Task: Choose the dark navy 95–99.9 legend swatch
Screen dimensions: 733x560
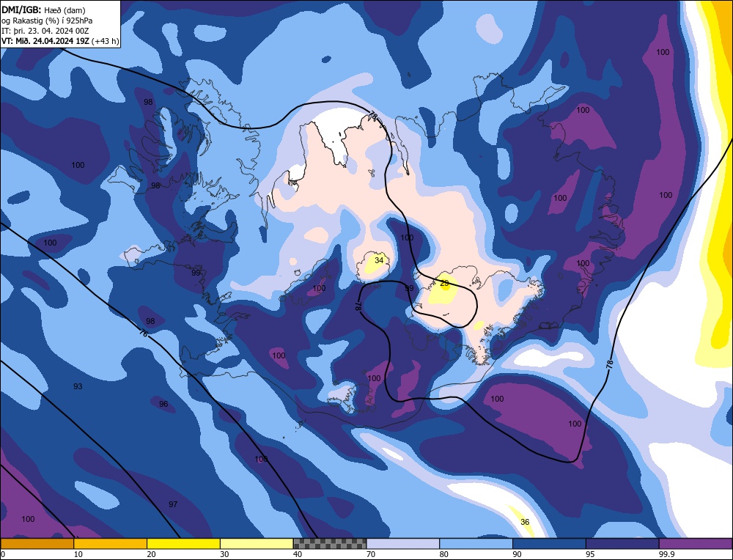Action: pos(622,543)
